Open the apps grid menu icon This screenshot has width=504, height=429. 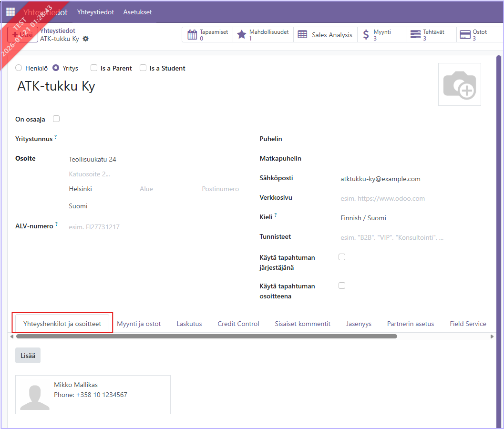(x=10, y=12)
